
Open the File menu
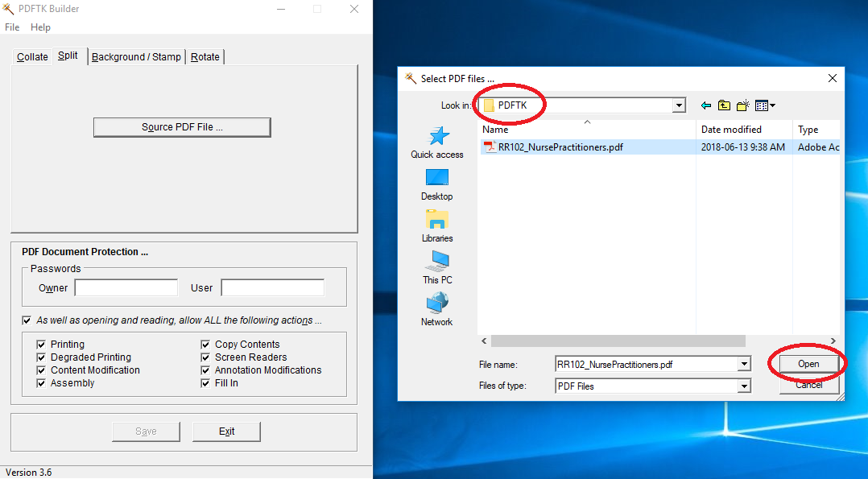[x=12, y=27]
